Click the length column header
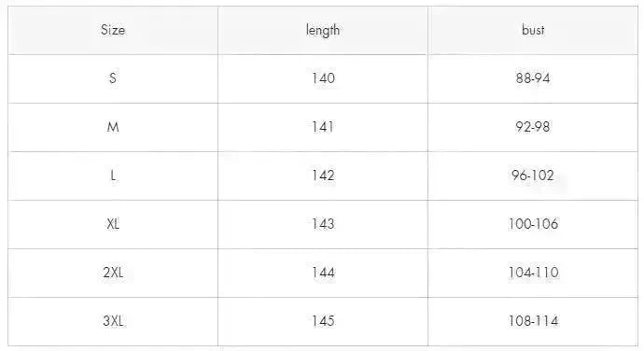The image size is (644, 351). (323, 31)
